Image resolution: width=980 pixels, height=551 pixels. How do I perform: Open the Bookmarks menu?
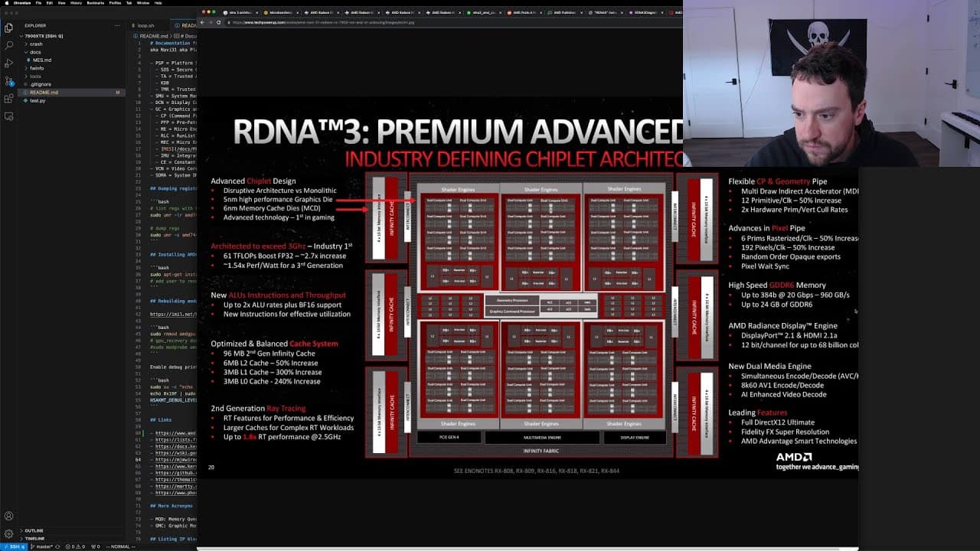click(x=96, y=3)
